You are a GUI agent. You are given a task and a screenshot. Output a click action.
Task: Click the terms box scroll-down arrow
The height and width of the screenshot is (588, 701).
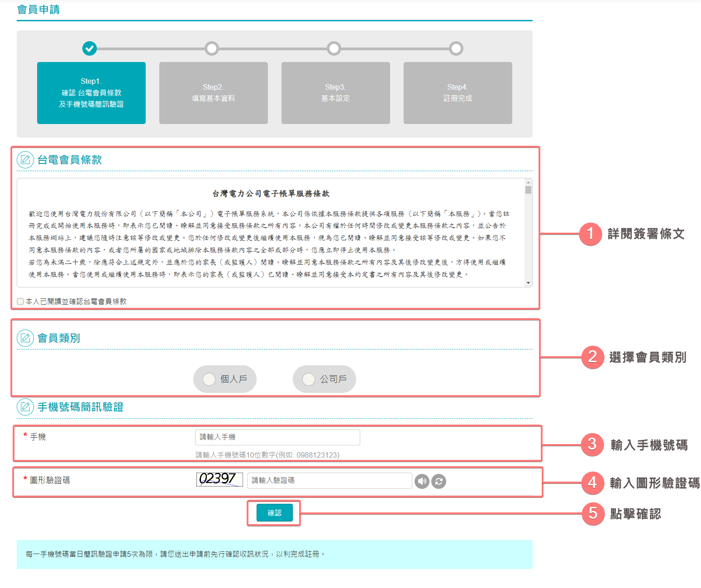click(528, 283)
